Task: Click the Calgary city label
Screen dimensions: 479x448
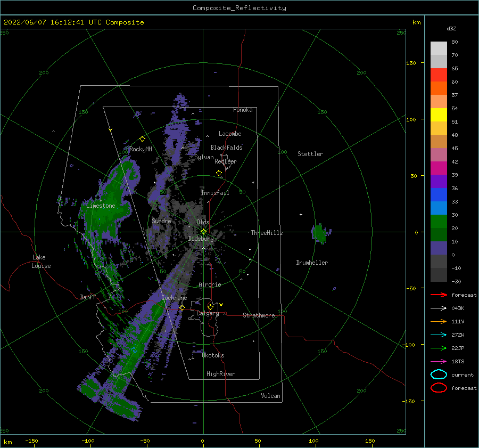Action: [x=208, y=313]
